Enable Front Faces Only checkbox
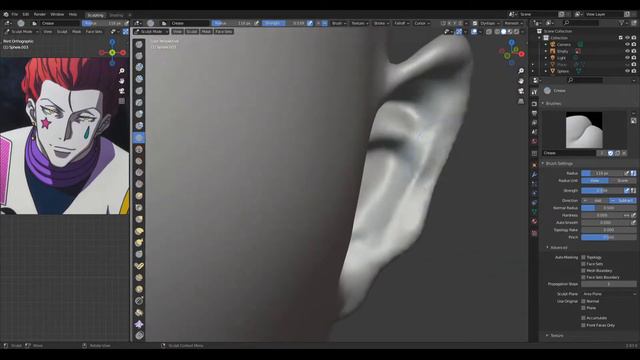 click(x=583, y=325)
